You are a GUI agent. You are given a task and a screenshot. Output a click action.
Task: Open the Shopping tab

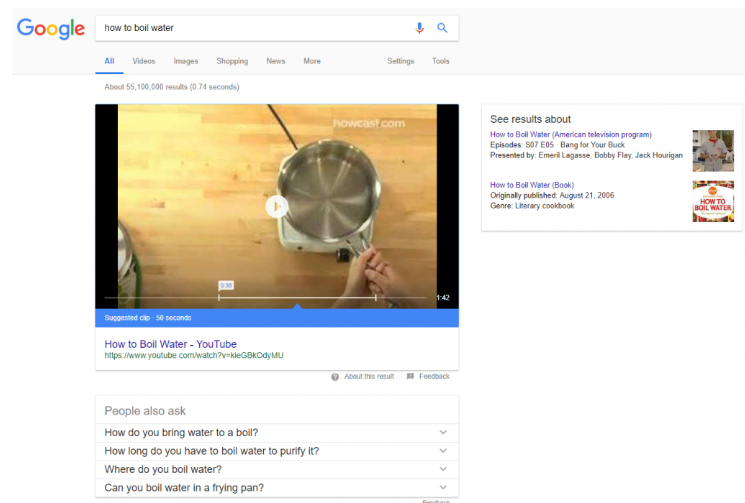(232, 61)
